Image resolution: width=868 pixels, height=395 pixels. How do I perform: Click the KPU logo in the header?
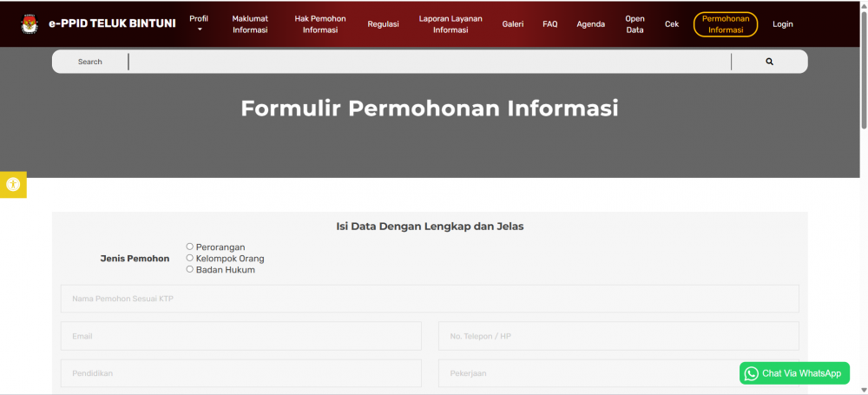tap(30, 23)
